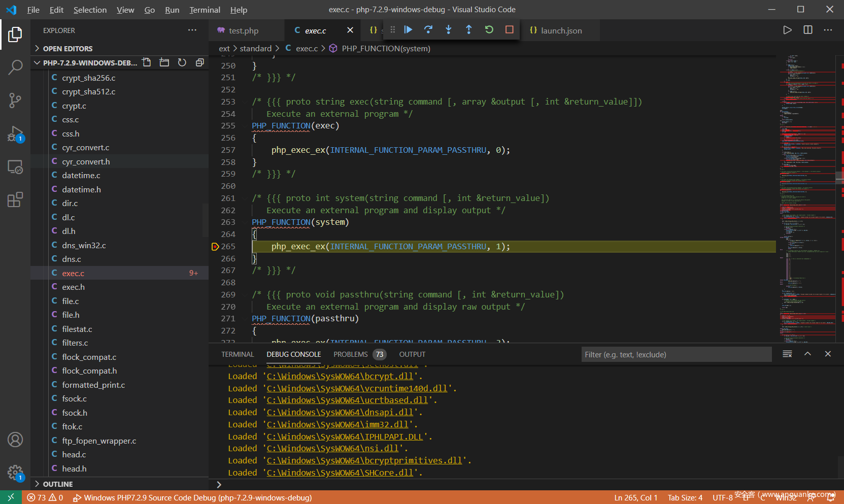Expand the Outline section
Viewport: 844px width, 504px height.
[57, 484]
